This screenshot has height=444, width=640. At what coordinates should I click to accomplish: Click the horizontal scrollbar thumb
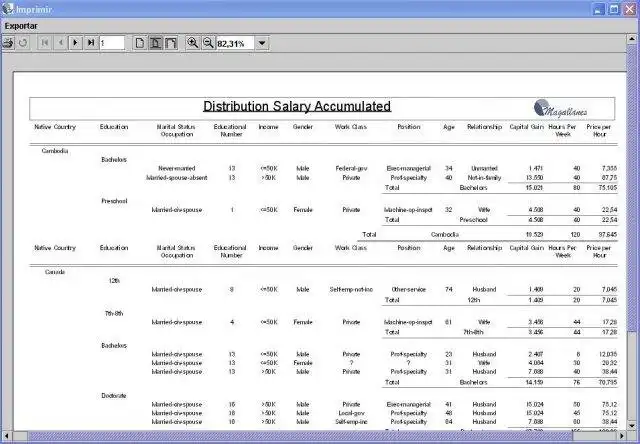point(300,436)
